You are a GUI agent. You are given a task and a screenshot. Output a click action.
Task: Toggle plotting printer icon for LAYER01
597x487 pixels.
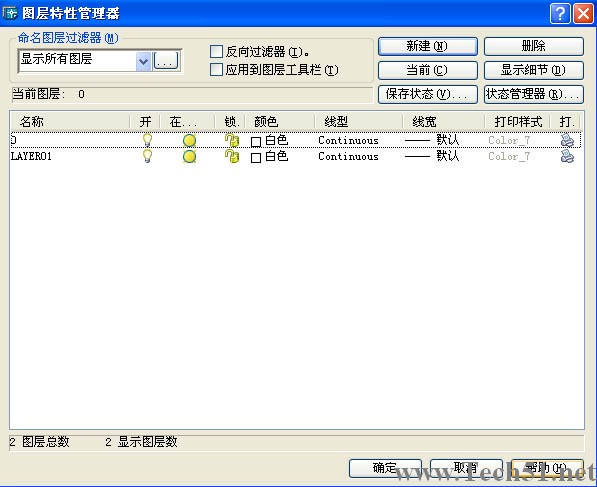567,156
